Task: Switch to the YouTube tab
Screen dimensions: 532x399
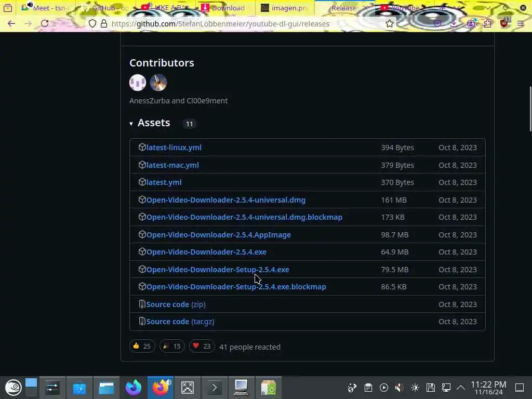Action: pos(404,7)
